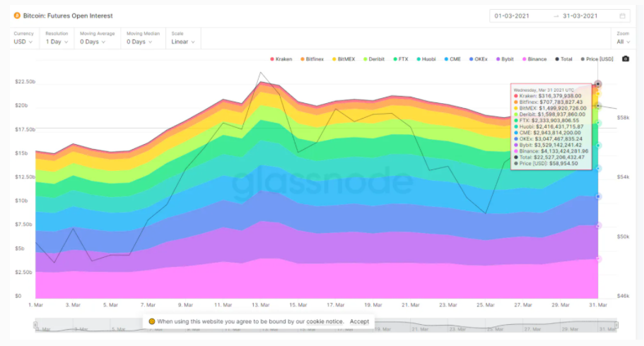Click the $46k price axis label
644x346 pixels.
click(623, 296)
